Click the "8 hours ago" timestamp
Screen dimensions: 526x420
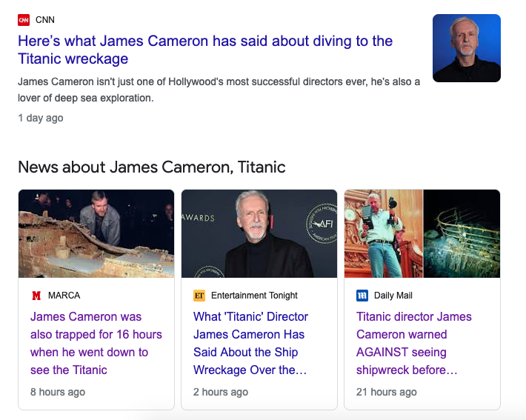(58, 392)
